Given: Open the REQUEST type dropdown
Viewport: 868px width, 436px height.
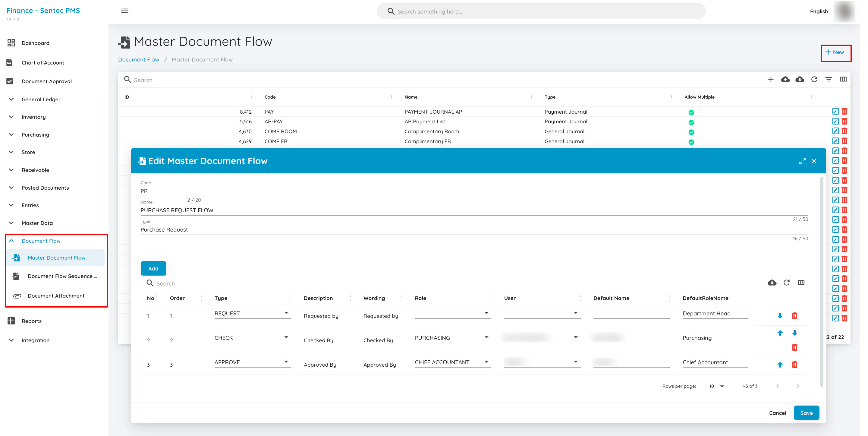Looking at the screenshot, I should click(x=252, y=313).
